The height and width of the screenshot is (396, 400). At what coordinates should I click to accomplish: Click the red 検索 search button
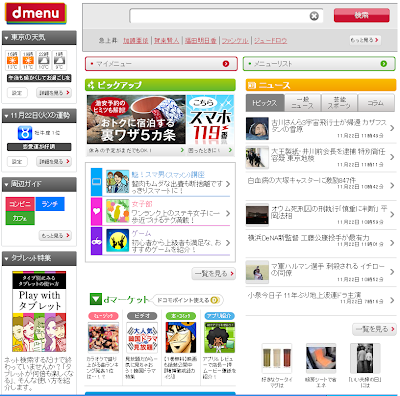[x=362, y=15]
